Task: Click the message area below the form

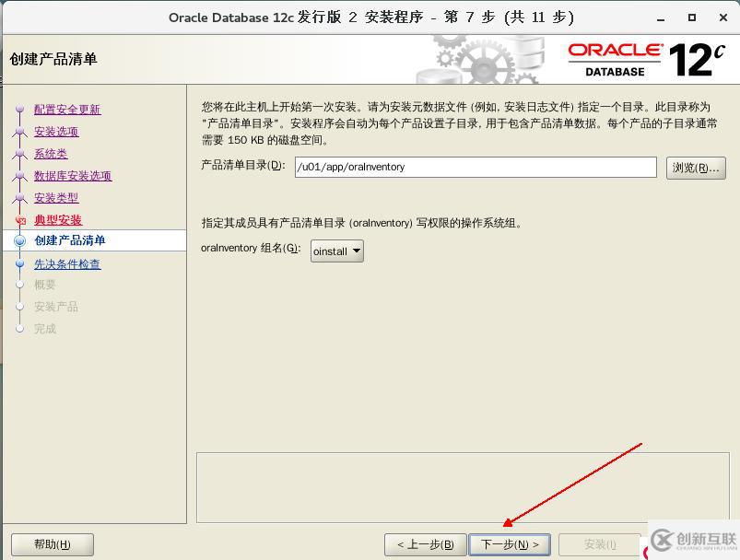Action: point(463,487)
